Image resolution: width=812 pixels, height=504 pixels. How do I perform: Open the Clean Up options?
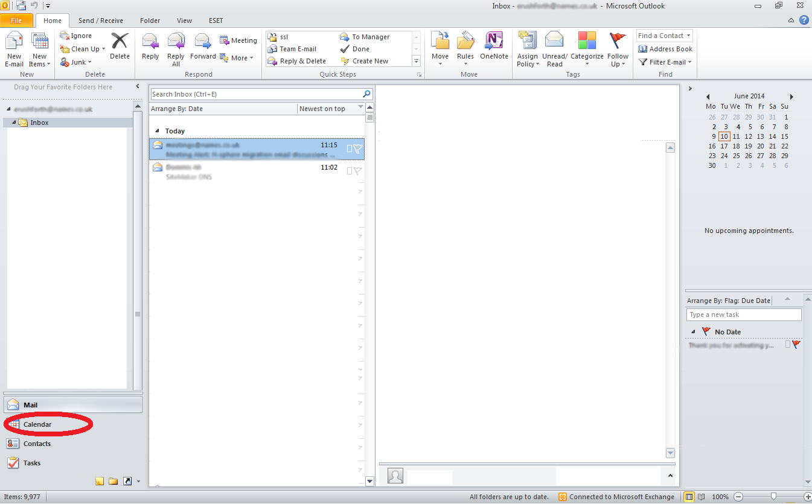pyautogui.click(x=83, y=49)
